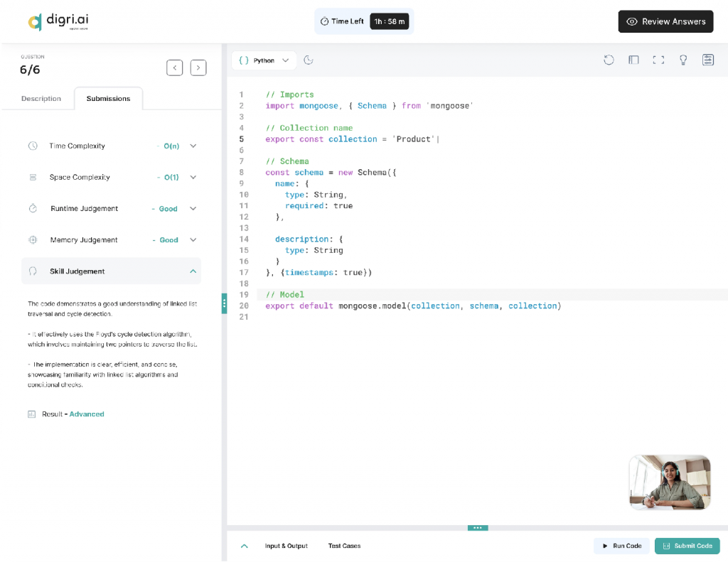The image size is (728, 562).
Task: Click the reset code icon
Action: [x=609, y=60]
